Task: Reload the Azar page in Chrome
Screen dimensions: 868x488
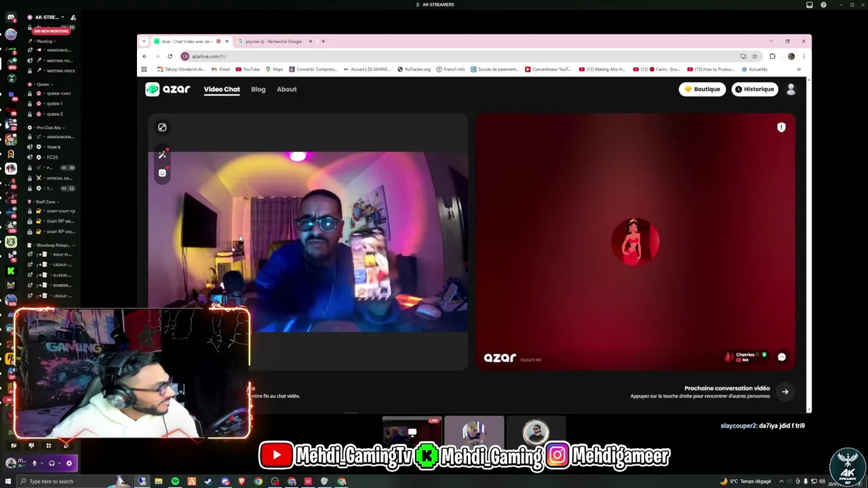Action: coord(170,56)
